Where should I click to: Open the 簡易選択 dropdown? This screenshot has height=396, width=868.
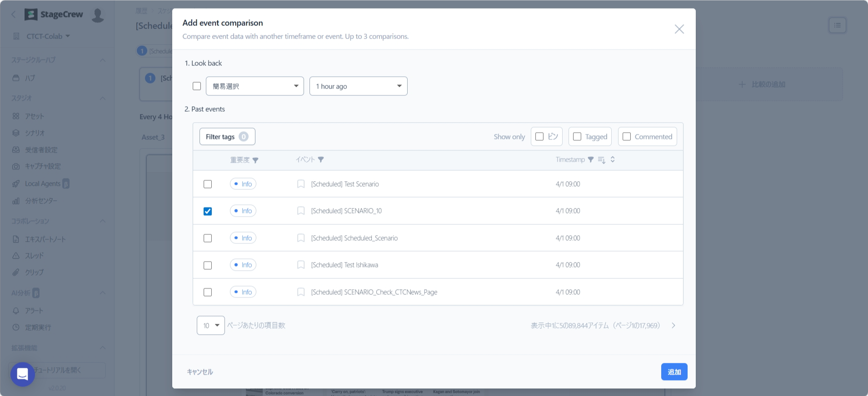254,86
